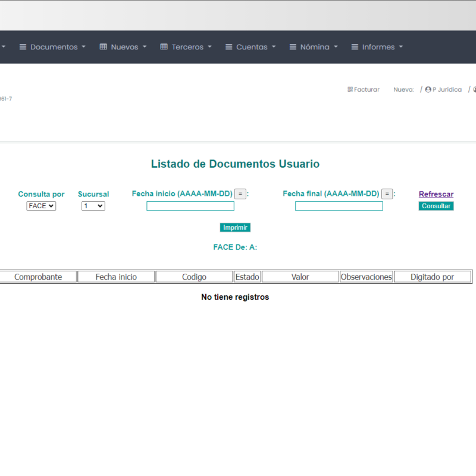Open the Nómina menu
The width and height of the screenshot is (476, 476).
click(315, 47)
